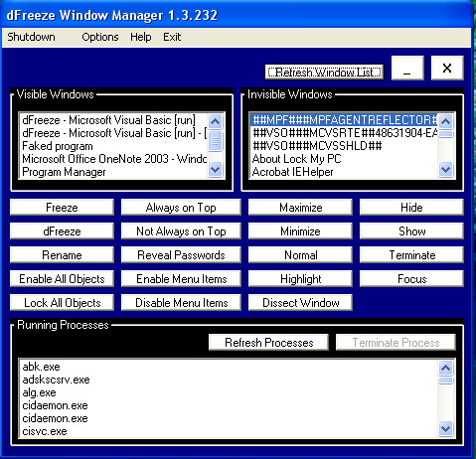476x459 pixels.
Task: Click Terminate for the selected window
Action: [x=411, y=255]
